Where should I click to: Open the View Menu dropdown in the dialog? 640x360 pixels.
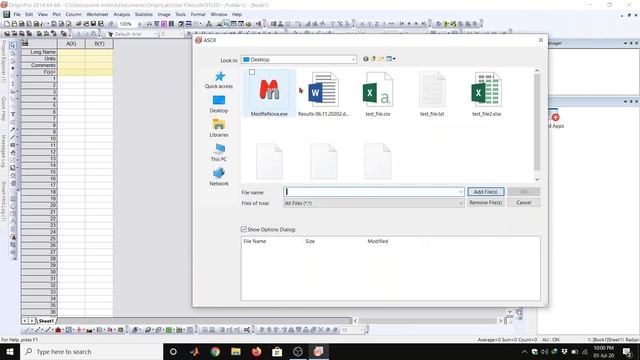(391, 59)
